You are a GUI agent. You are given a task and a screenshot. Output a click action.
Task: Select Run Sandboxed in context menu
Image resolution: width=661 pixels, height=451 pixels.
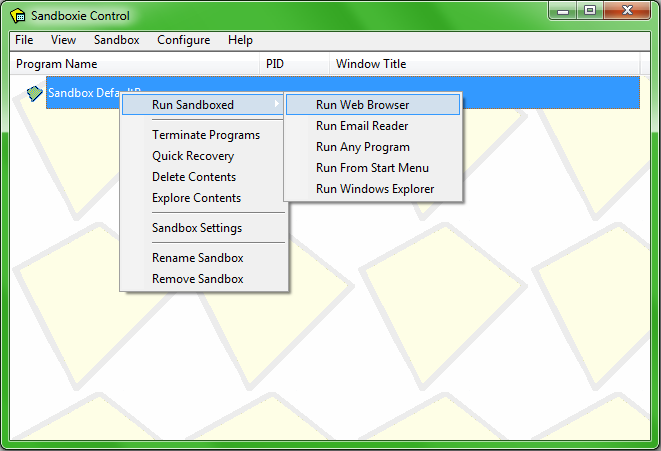tap(202, 105)
